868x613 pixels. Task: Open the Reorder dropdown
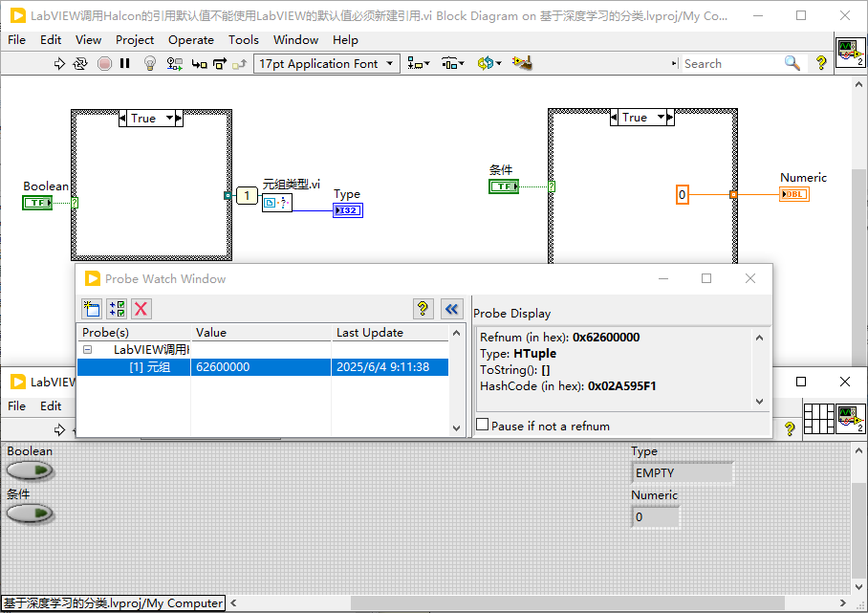(x=489, y=64)
